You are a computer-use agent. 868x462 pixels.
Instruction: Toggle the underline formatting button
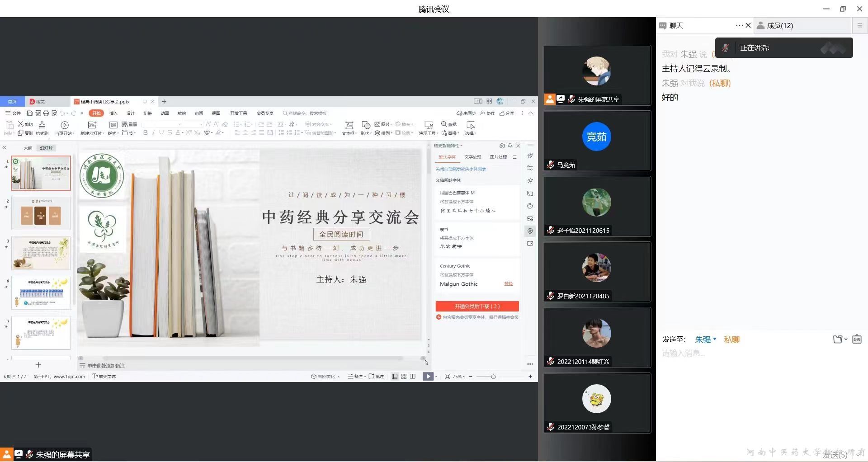coord(161,133)
